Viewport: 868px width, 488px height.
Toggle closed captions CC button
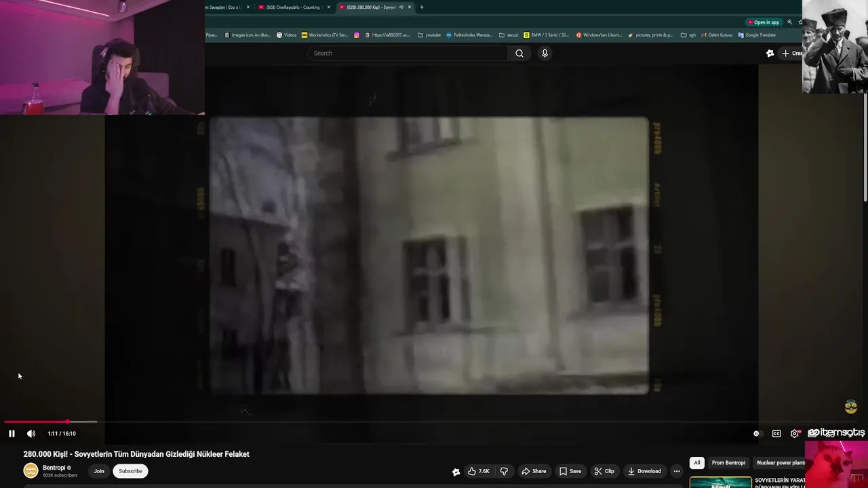pos(776,434)
